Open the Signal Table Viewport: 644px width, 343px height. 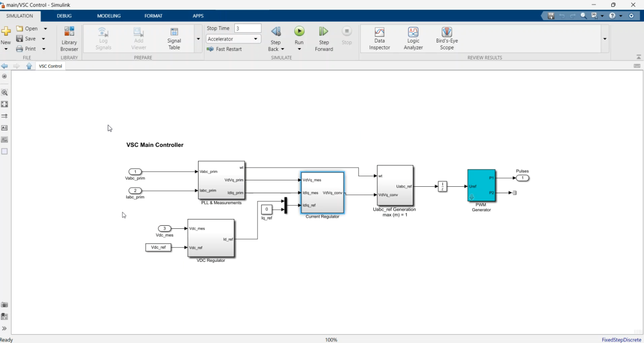click(x=174, y=39)
